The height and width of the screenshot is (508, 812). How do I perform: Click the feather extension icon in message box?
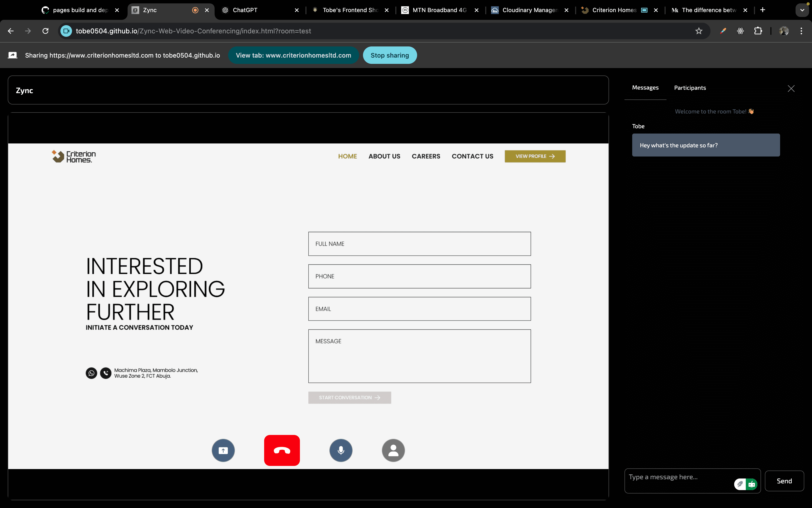740,484
